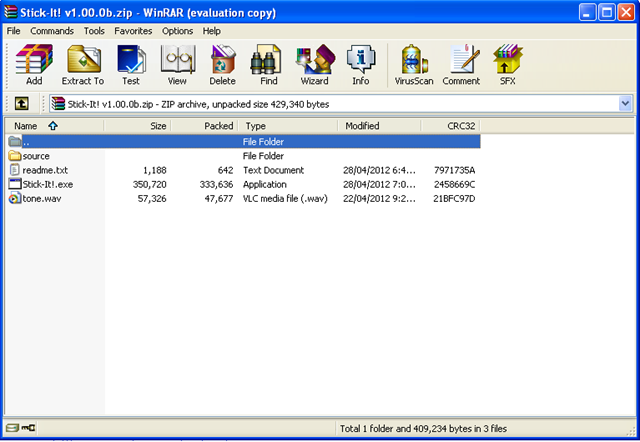The width and height of the screenshot is (640, 442).
Task: Open the Favorites menu
Action: click(x=133, y=31)
